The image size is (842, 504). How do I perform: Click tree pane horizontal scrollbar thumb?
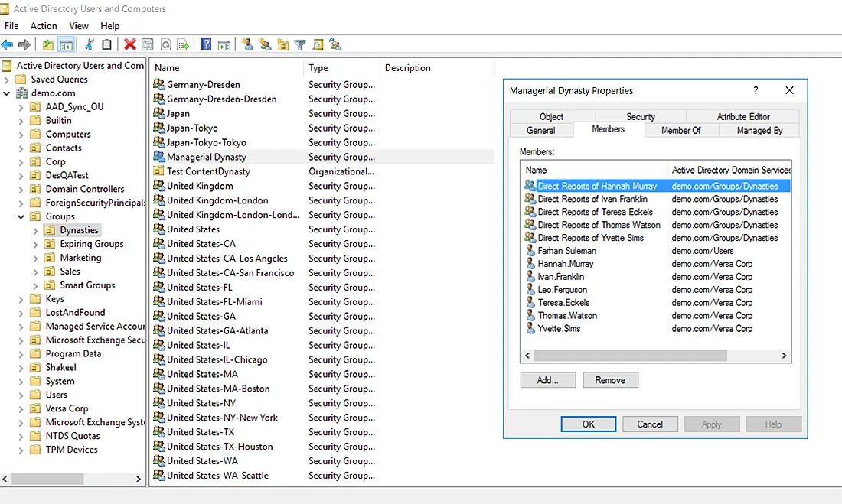(x=47, y=478)
